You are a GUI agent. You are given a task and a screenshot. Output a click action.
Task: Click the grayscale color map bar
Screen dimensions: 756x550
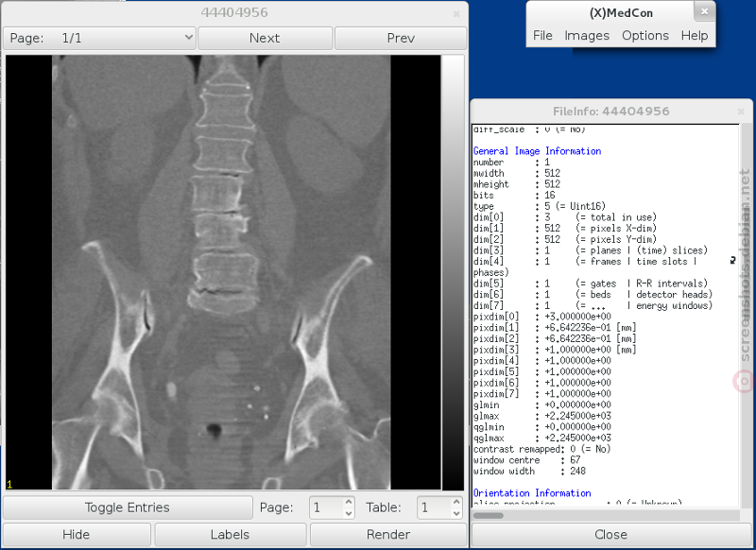453,273
